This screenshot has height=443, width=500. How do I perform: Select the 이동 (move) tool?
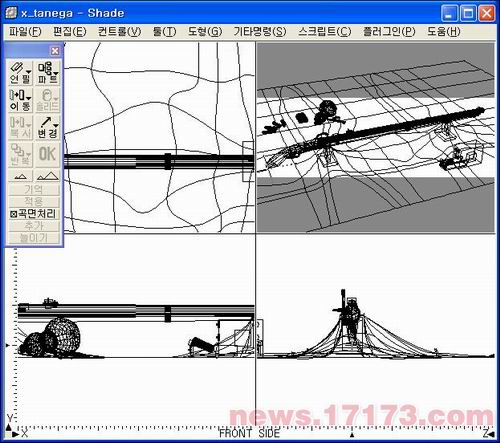20,100
